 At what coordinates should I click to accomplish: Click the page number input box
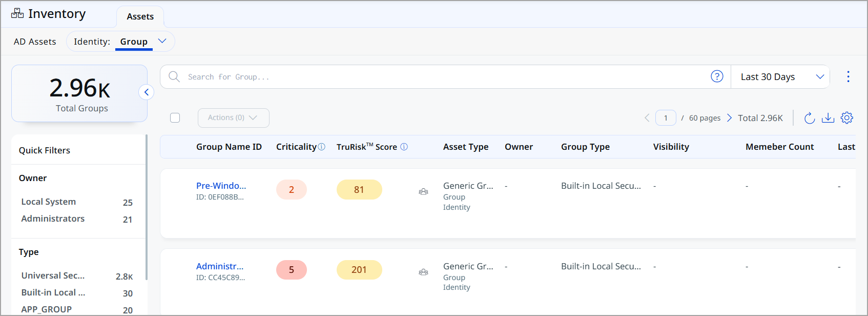coord(666,118)
